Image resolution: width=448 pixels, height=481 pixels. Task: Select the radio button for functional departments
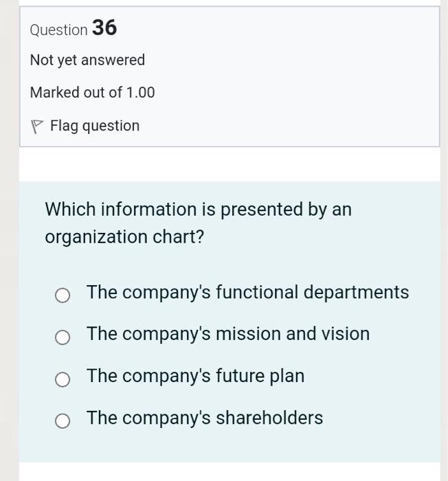click(63, 295)
